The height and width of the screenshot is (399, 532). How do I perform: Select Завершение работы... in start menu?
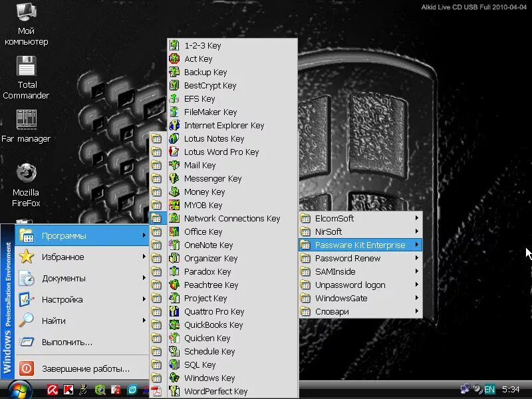click(82, 368)
